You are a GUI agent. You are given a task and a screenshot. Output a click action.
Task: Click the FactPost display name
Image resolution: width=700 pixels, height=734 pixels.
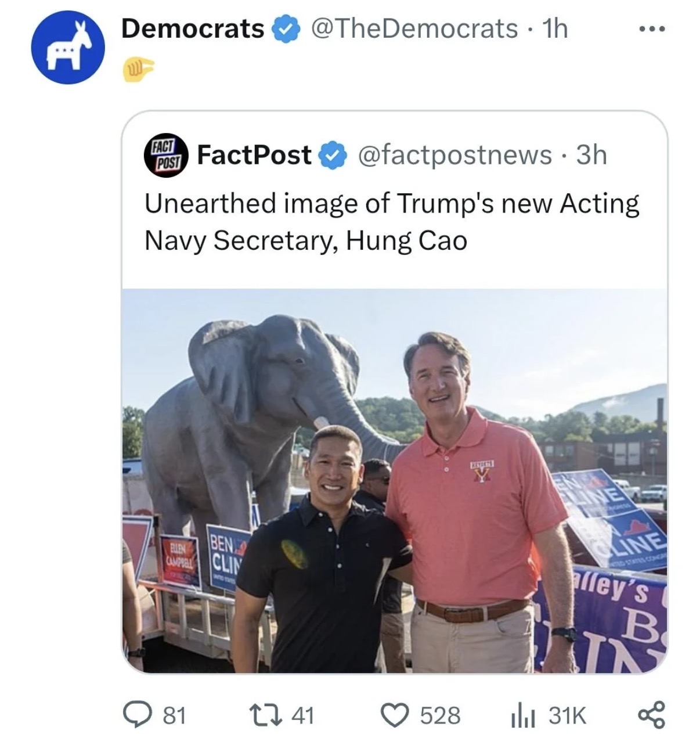click(254, 155)
